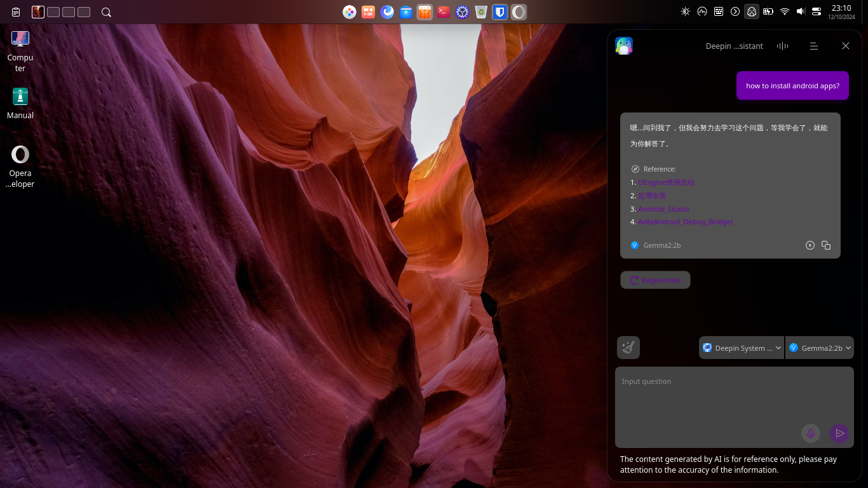
Task: Toggle the Deepin assistant tray icon
Action: point(752,11)
